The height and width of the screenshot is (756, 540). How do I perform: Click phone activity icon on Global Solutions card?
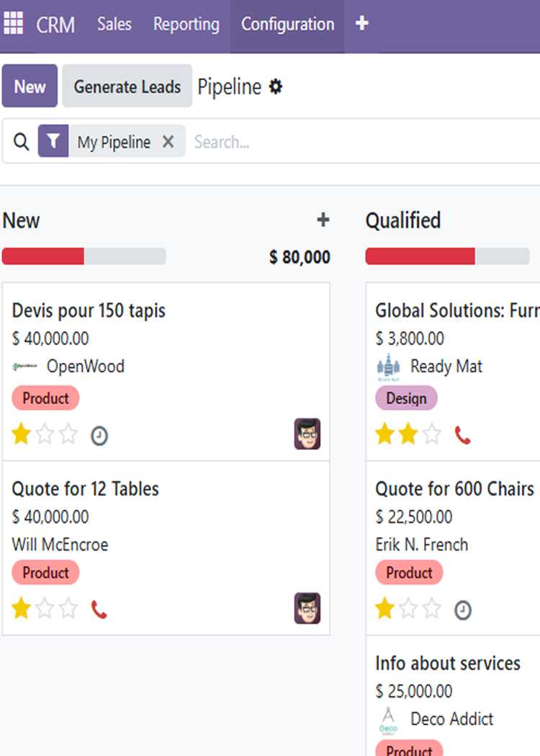(x=463, y=435)
